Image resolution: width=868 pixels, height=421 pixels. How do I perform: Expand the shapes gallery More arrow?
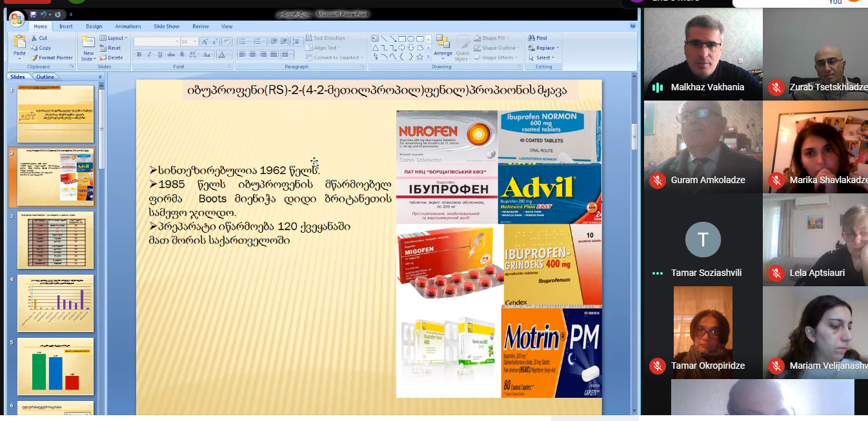(x=429, y=57)
